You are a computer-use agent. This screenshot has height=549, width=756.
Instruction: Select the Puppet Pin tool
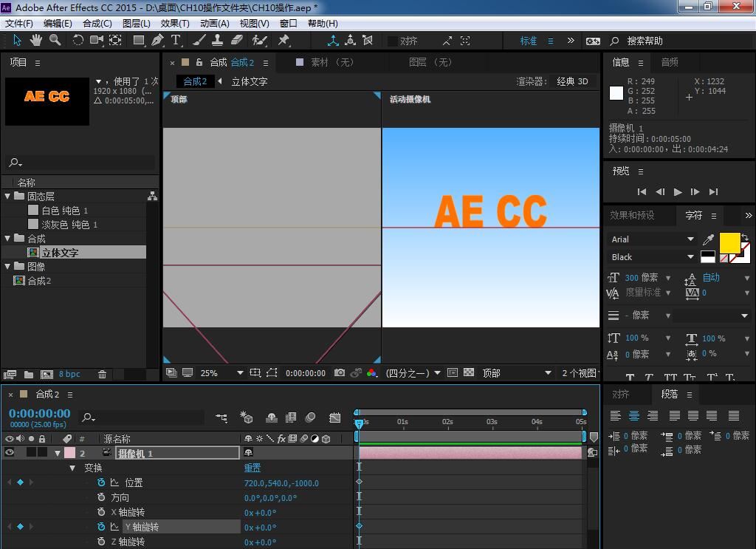coord(283,41)
